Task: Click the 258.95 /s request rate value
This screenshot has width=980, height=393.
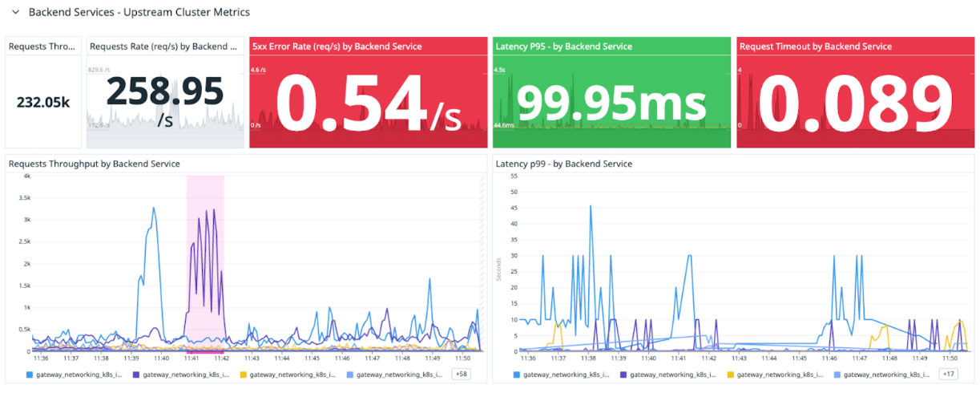Action: pos(164,101)
